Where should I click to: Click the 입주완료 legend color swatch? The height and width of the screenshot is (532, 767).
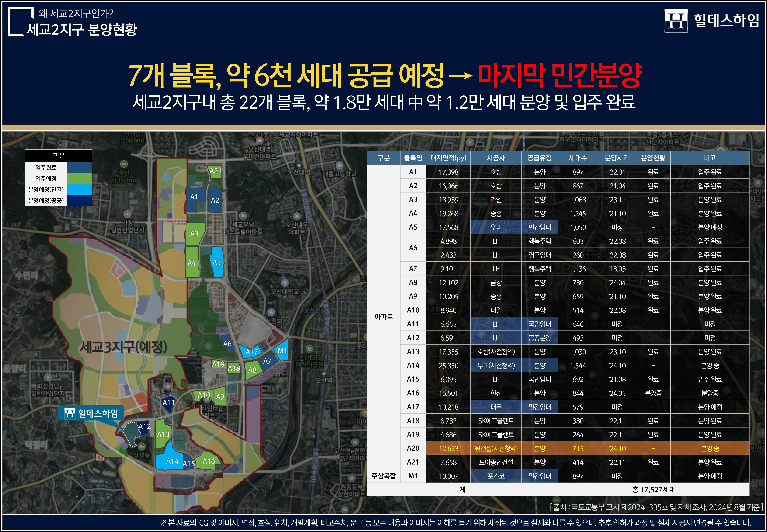pyautogui.click(x=79, y=167)
